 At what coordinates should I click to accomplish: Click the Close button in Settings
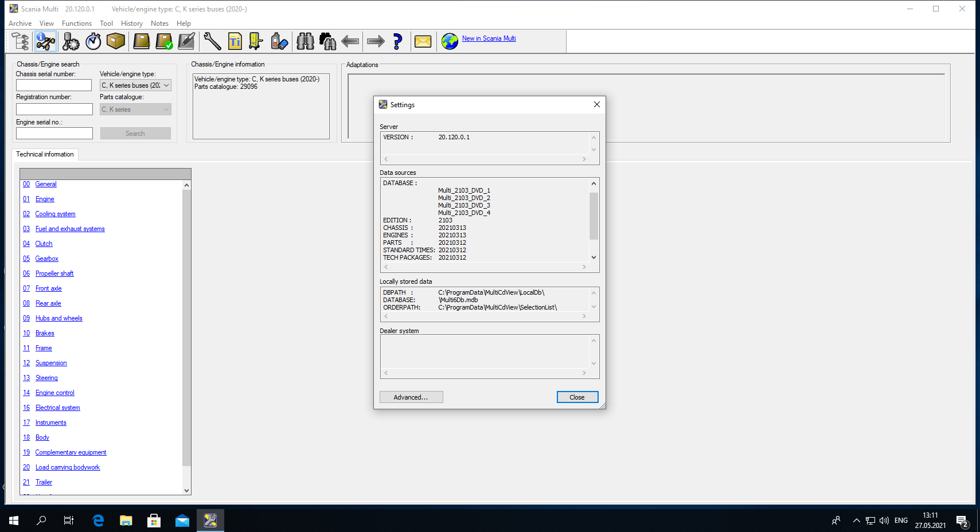[x=577, y=397]
